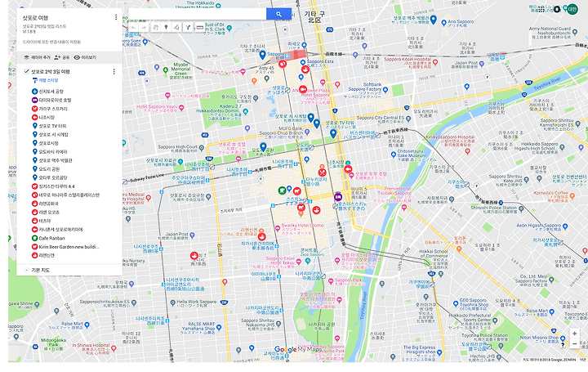This screenshot has width=588, height=372.
Task: Select 라면공화국 in the list
Action: [x=49, y=204]
